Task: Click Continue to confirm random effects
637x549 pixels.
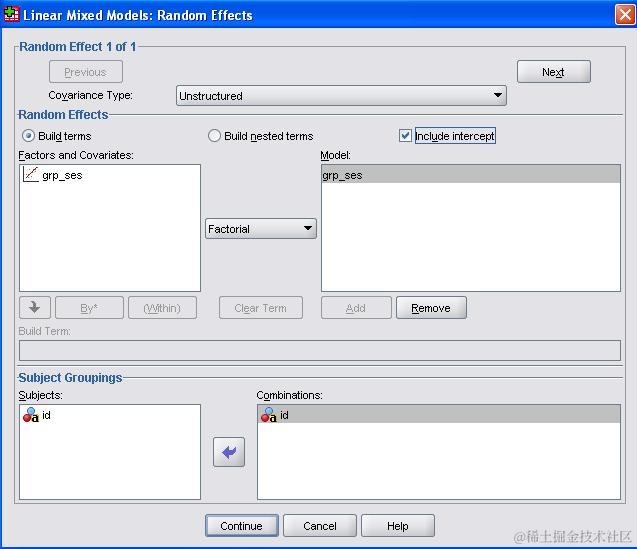Action: click(x=242, y=526)
